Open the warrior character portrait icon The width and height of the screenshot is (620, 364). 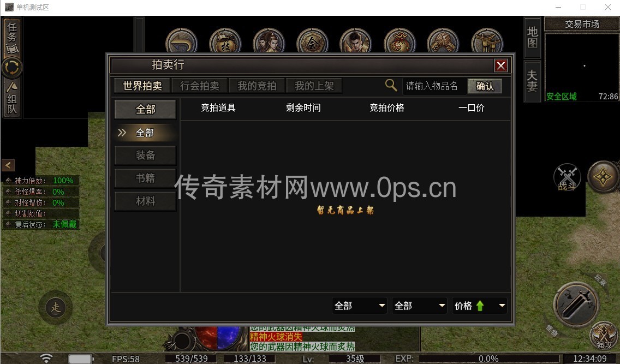[x=355, y=41]
